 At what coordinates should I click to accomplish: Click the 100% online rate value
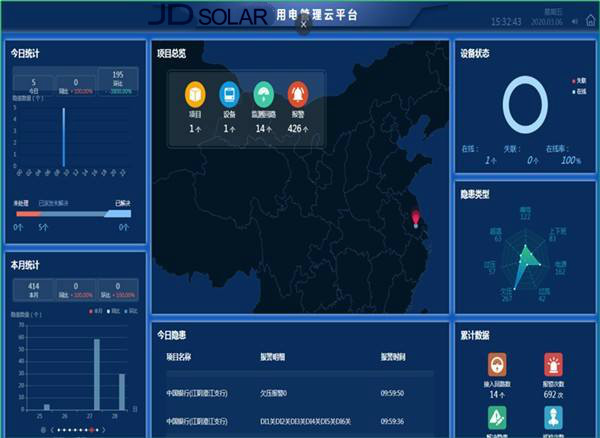(x=571, y=161)
